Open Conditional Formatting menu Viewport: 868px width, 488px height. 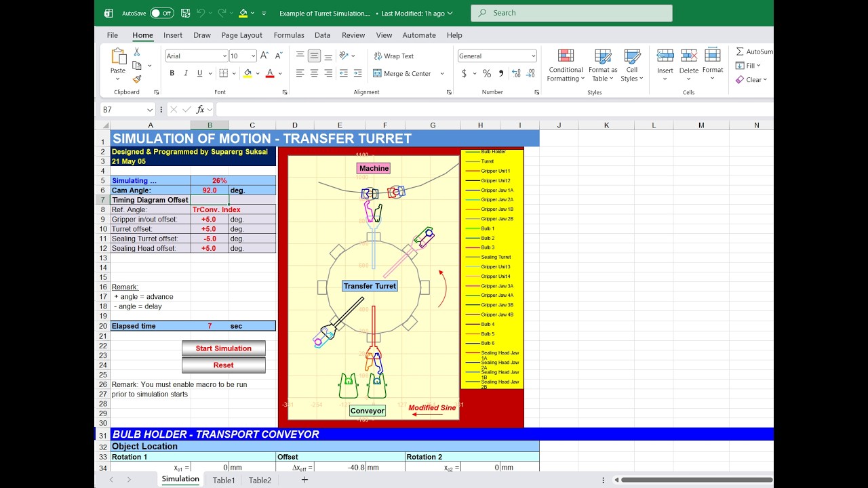pyautogui.click(x=566, y=66)
